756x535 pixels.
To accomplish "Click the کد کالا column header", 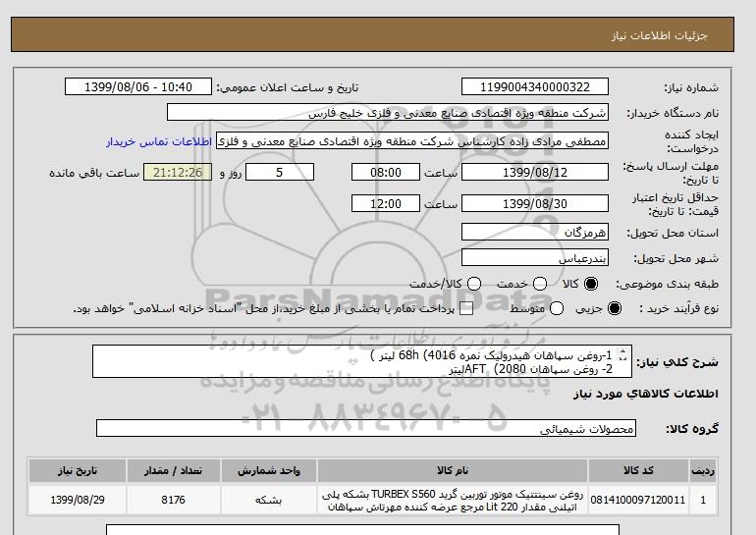I will 638,470.
